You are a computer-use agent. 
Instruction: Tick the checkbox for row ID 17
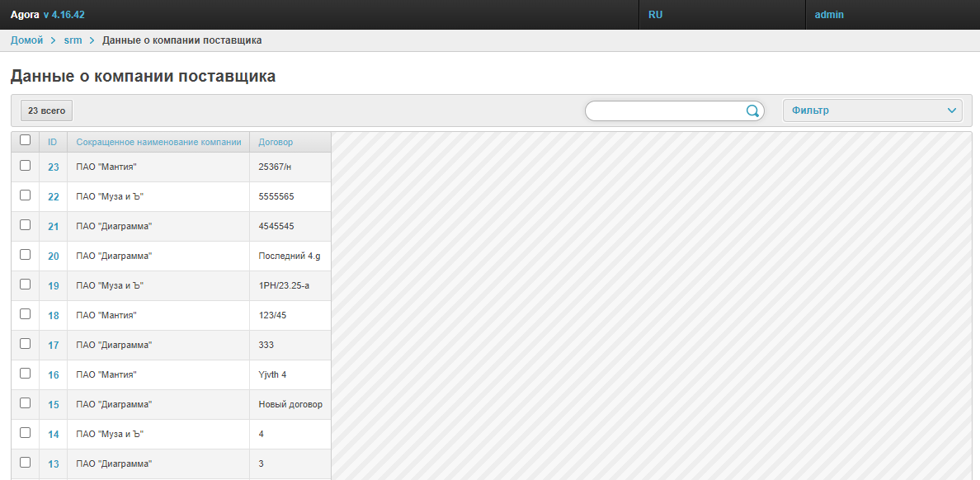click(x=25, y=344)
